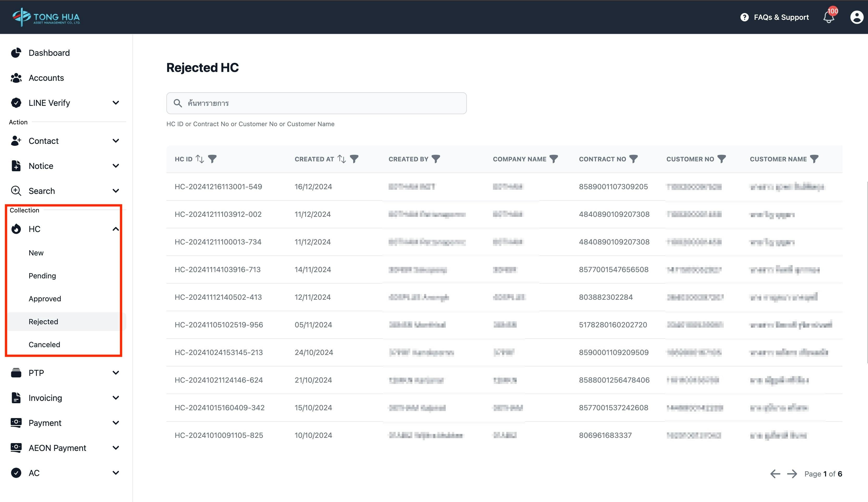The image size is (868, 502).
Task: Filter the Created By column
Action: click(x=436, y=159)
